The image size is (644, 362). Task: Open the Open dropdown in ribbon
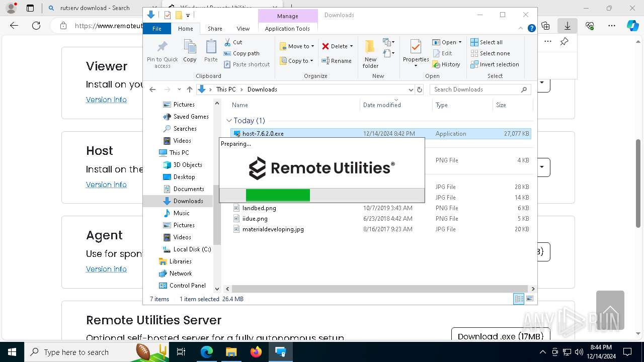tap(447, 42)
